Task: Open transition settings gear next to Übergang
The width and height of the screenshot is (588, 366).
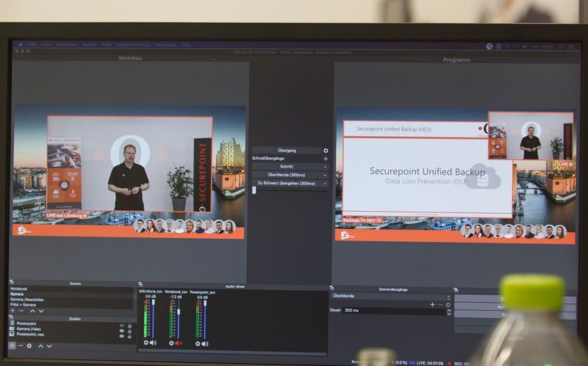Action: [326, 151]
